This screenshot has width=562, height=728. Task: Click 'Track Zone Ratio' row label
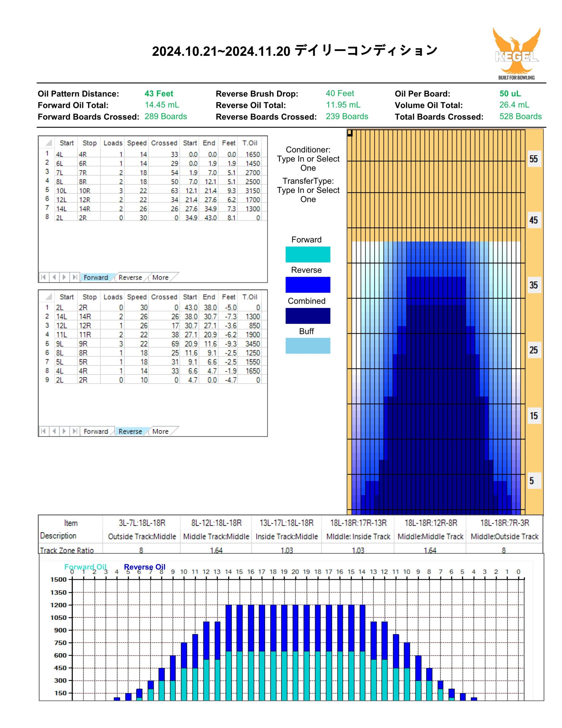click(x=66, y=550)
